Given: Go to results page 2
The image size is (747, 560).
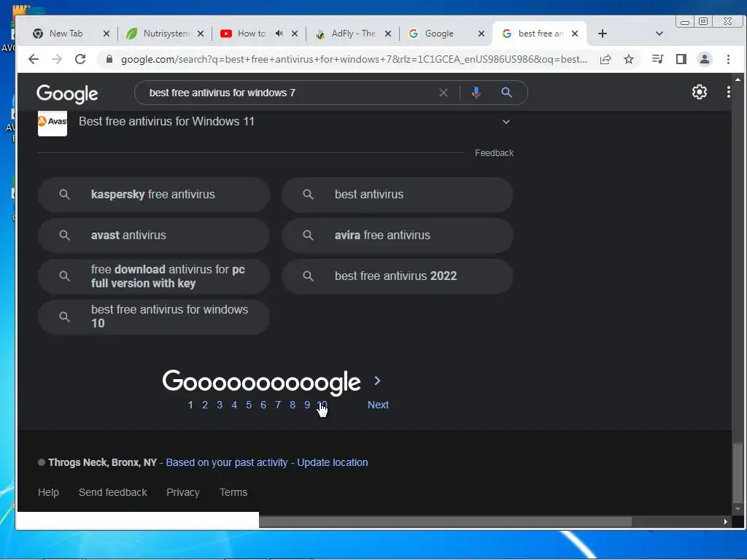Looking at the screenshot, I should [x=205, y=405].
